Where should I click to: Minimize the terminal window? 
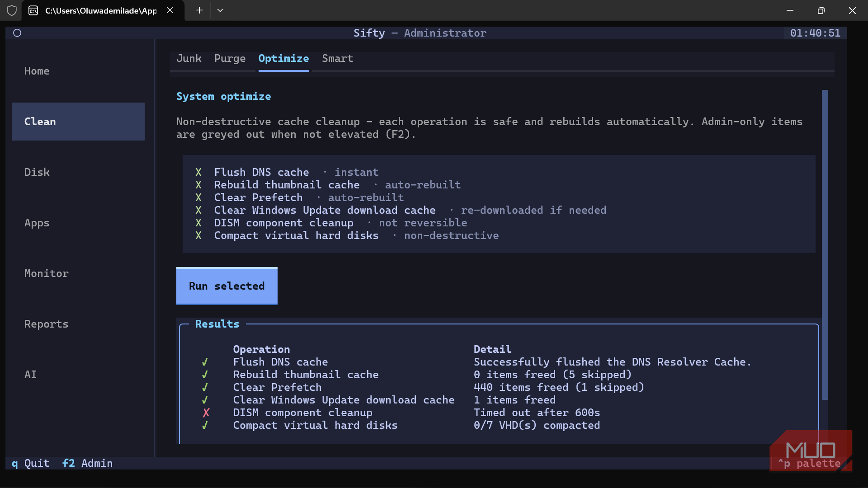pyautogui.click(x=790, y=10)
